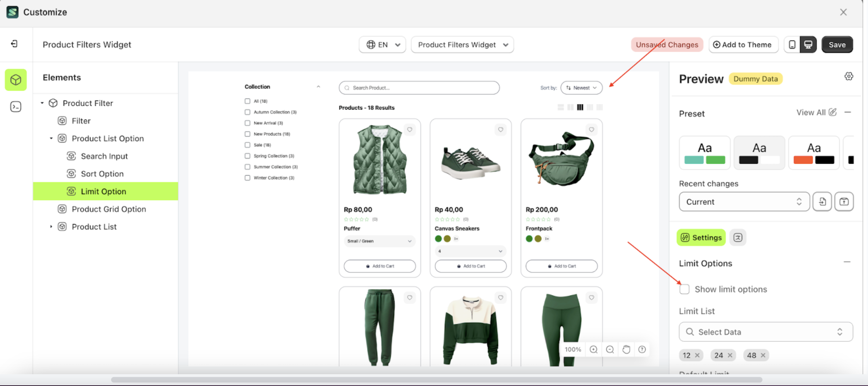The image size is (868, 386).
Task: Open the Settings tab
Action: pos(701,238)
